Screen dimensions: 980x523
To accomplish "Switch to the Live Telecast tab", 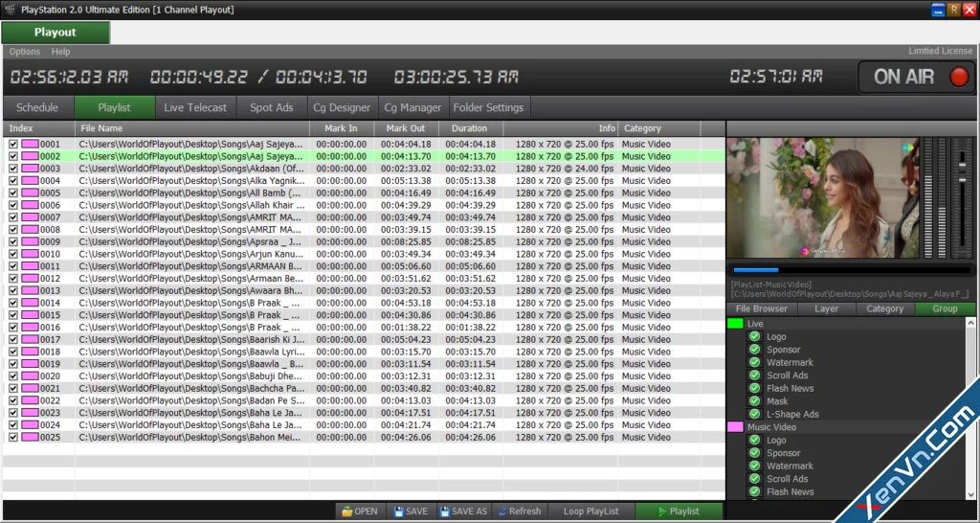I will click(195, 107).
